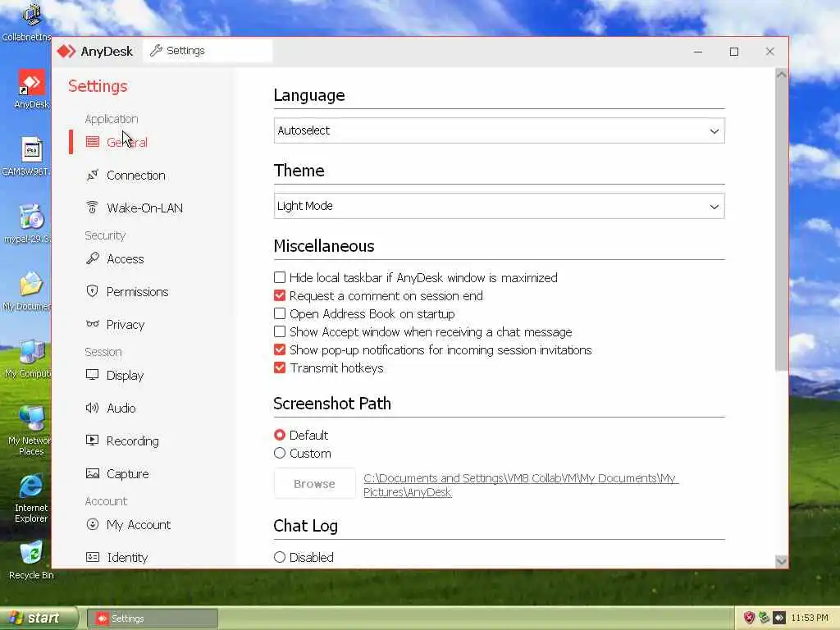This screenshot has height=630, width=840.
Task: Click the red security shield tray icon
Action: click(748, 618)
